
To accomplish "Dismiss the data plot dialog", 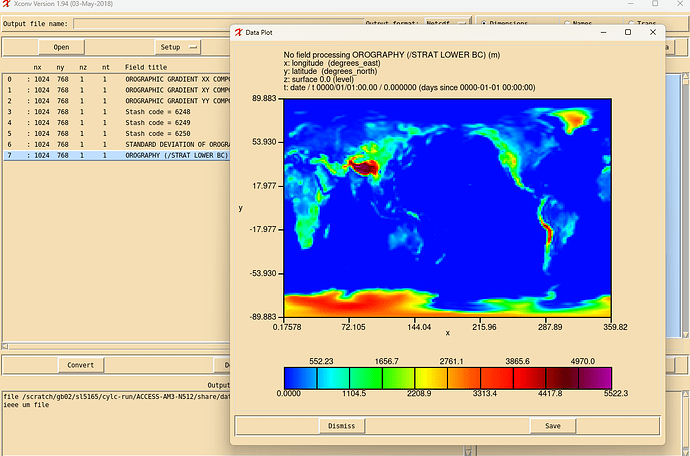I will pos(340,426).
